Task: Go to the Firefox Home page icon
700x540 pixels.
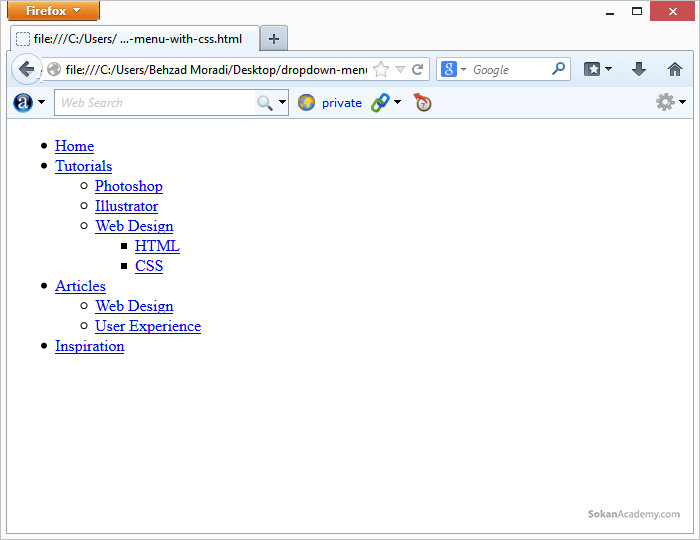Action: point(675,69)
